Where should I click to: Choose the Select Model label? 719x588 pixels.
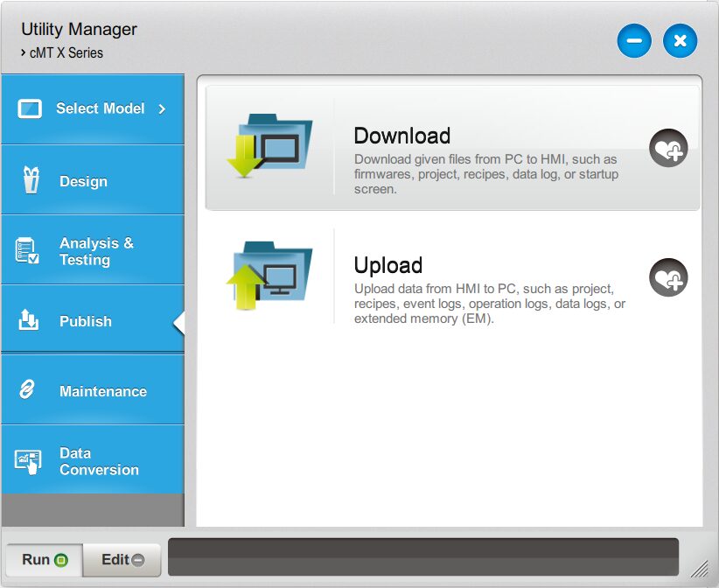click(100, 108)
